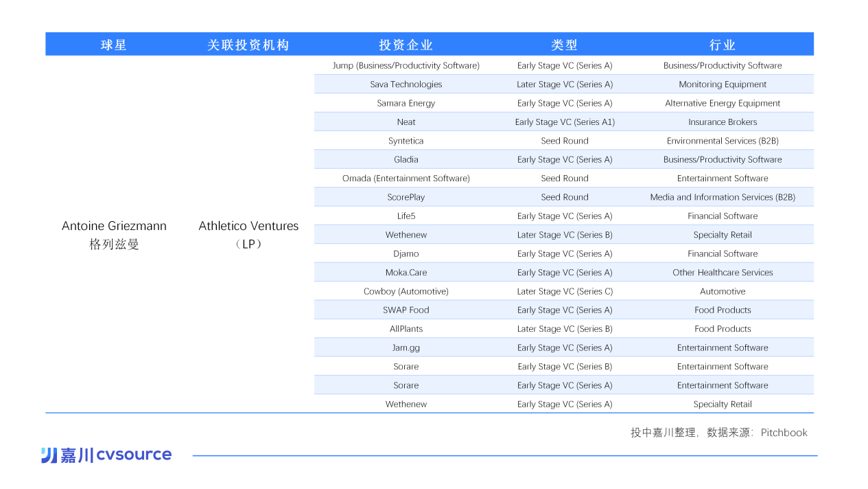Click the Life5 company cell

click(x=406, y=216)
